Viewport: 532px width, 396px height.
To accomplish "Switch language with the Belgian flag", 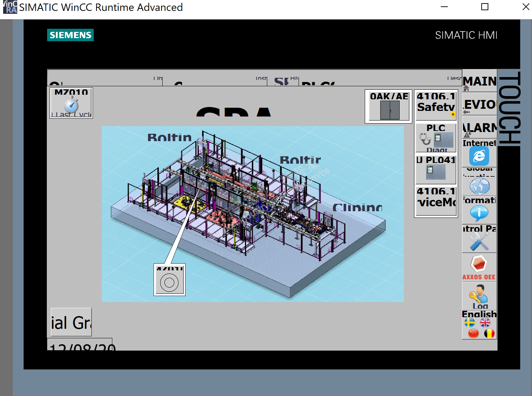I will coord(489,333).
